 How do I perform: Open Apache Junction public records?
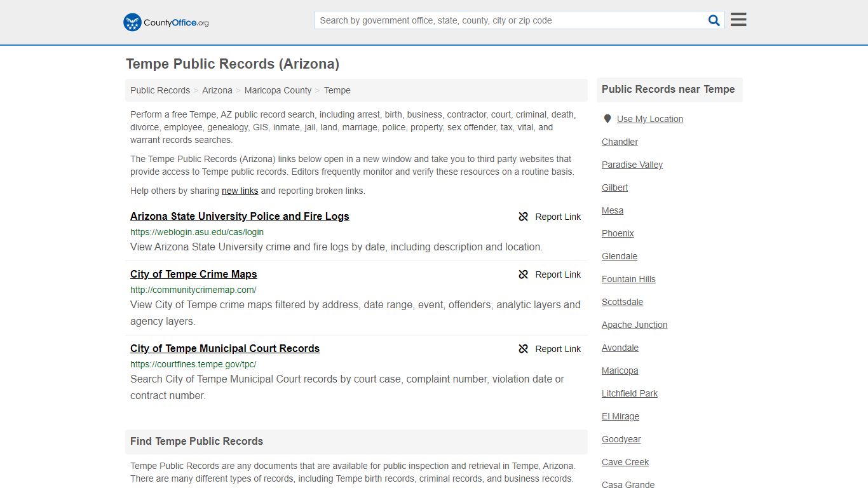pos(634,325)
